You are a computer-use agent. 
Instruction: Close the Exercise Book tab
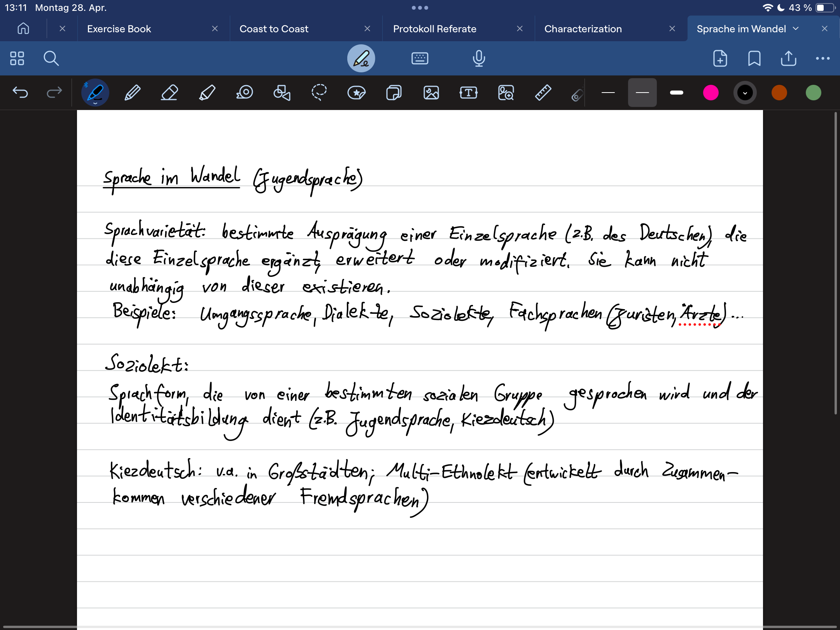tap(215, 29)
